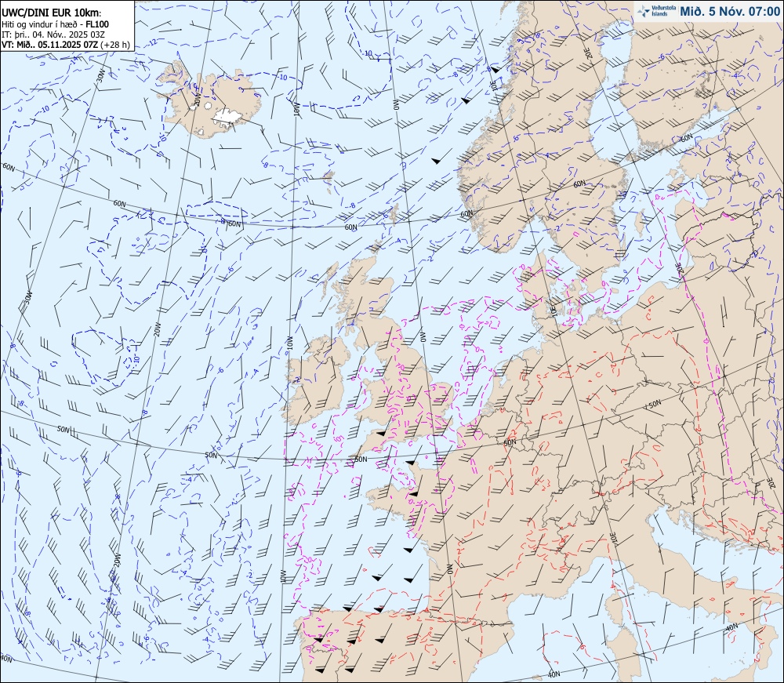Click the "VT: Mið.. 05.11.2025 07Z" valid time
Screen dimensions: 784x683
50,45
